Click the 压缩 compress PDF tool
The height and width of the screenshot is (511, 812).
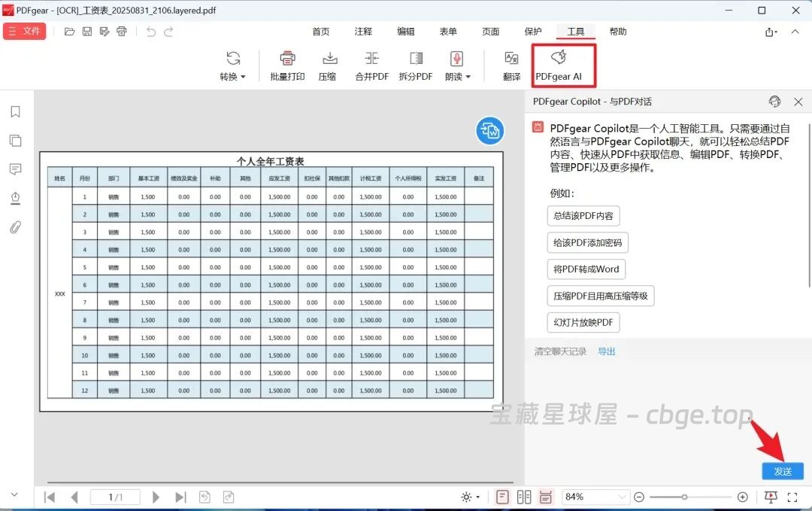[x=328, y=65]
